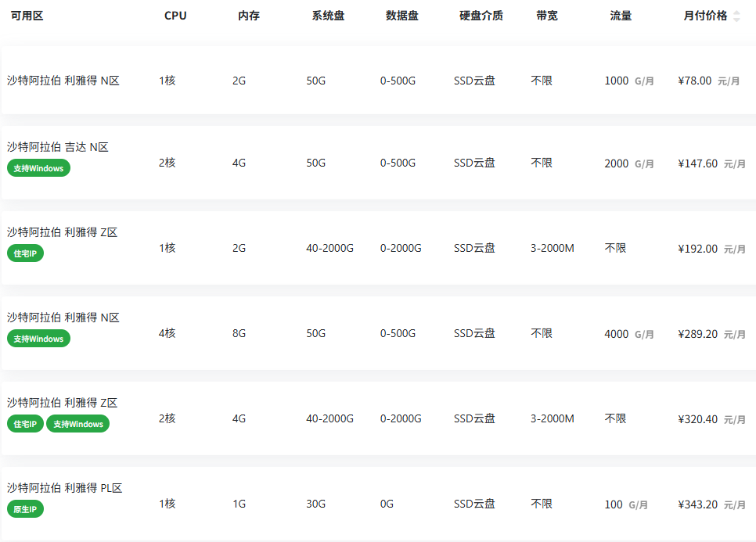Click the 原生IP badge on PL区 plan

click(25, 509)
